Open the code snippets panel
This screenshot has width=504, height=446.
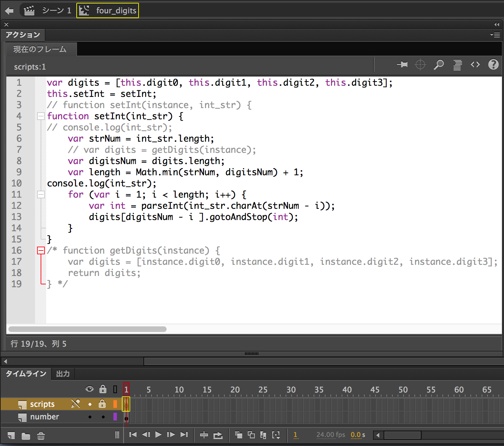click(x=475, y=64)
